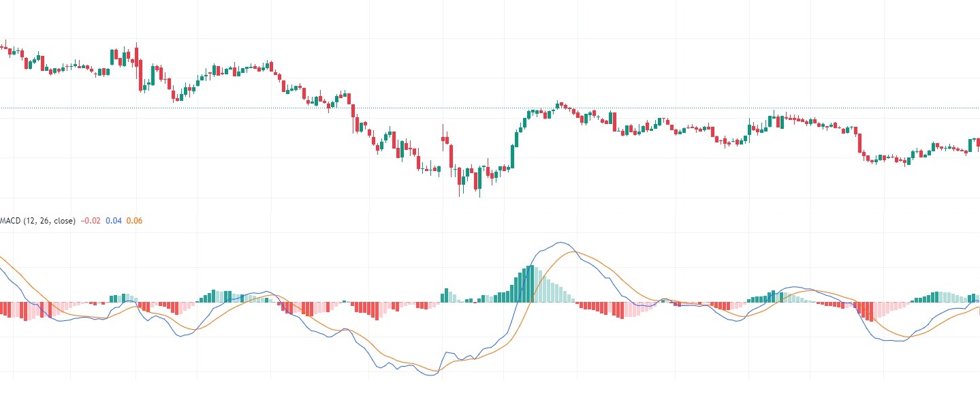
Task: Click the highest peak of blue MACD line
Action: tap(560, 243)
